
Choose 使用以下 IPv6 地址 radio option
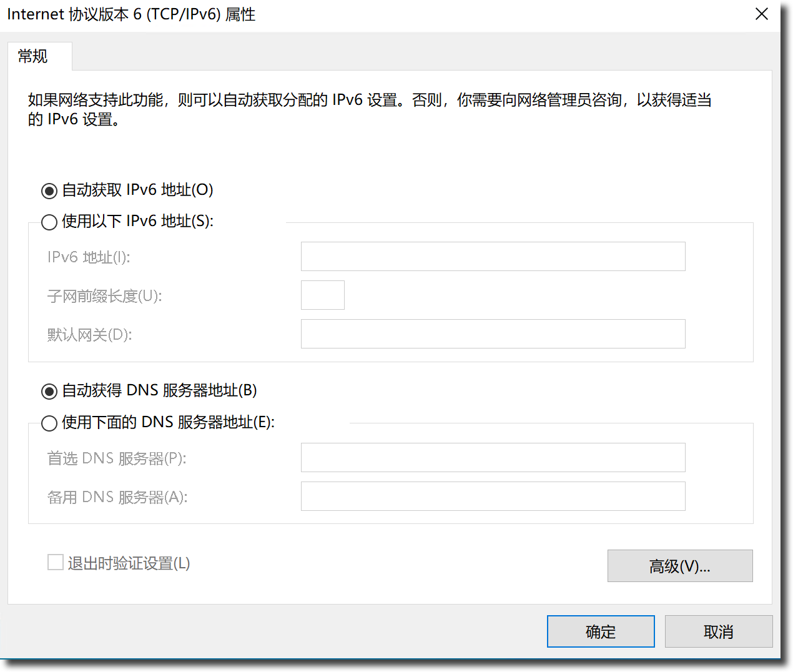coord(49,222)
